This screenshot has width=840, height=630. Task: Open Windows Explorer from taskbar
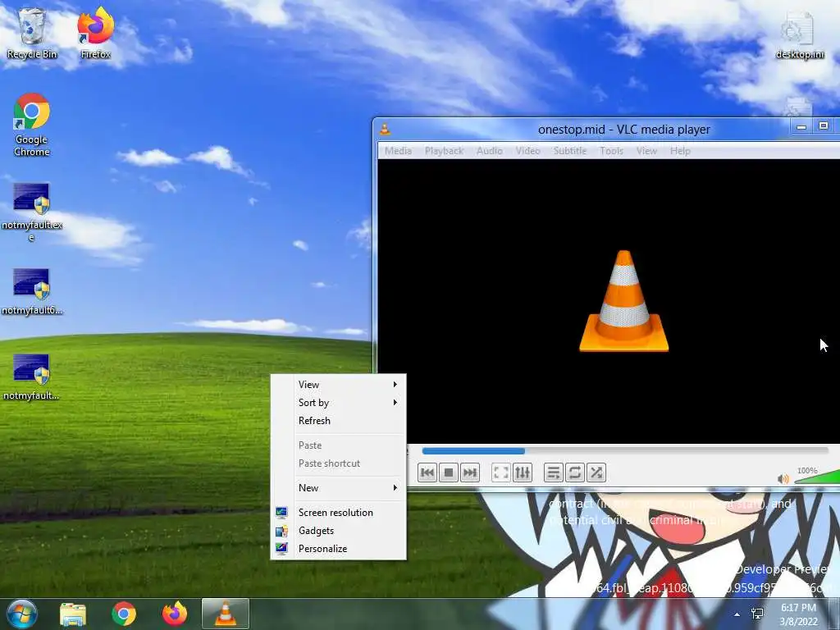point(73,614)
